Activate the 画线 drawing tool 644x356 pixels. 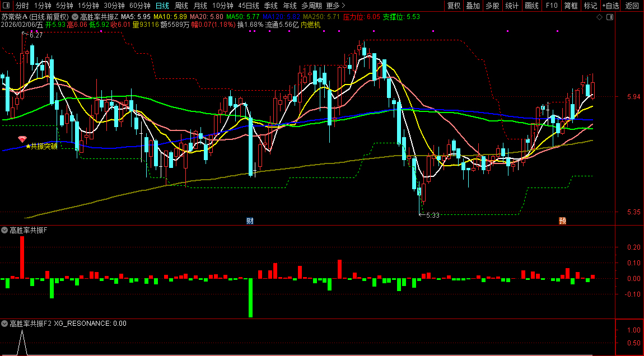532,6
